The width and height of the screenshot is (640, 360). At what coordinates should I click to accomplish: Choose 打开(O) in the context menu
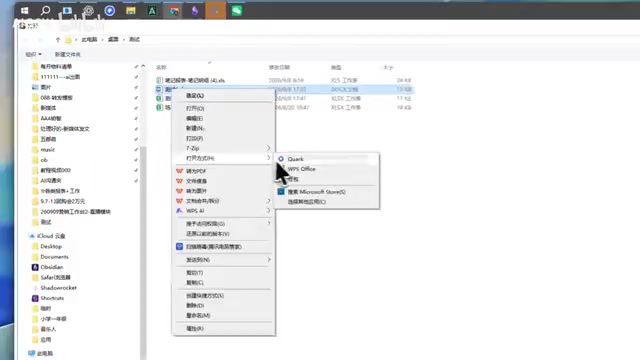click(195, 109)
